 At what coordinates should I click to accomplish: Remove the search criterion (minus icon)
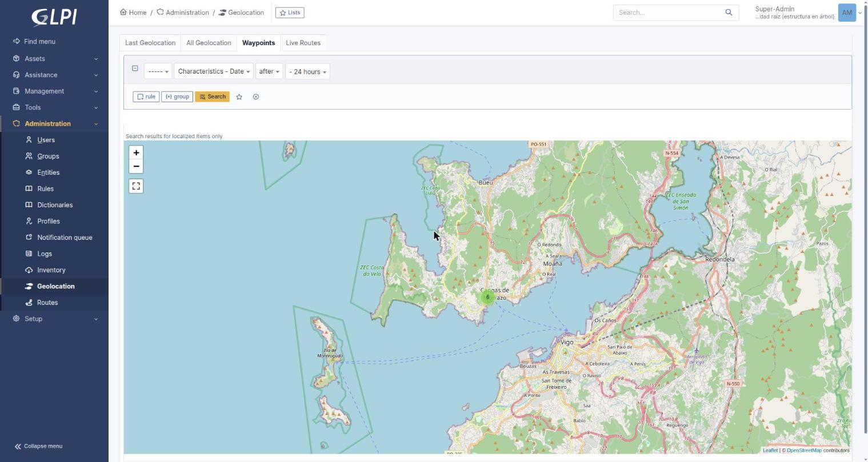pos(135,69)
